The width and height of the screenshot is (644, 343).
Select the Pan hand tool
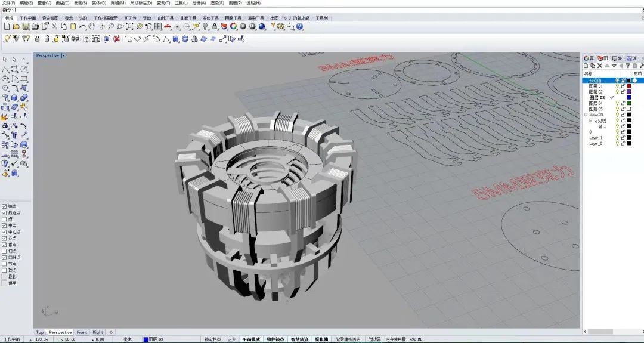point(92,27)
